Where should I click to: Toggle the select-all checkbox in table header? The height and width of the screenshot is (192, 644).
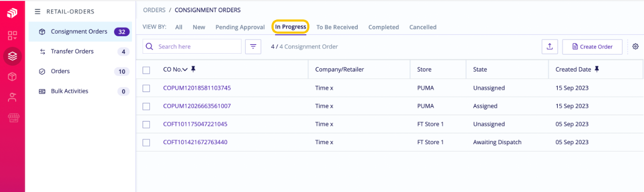pyautogui.click(x=146, y=69)
